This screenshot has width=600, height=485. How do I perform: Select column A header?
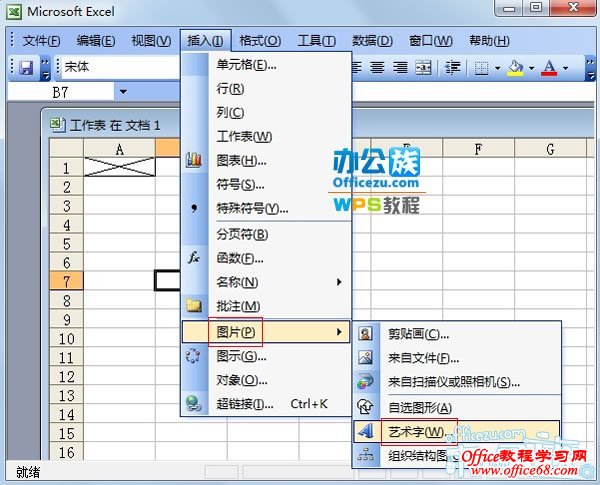click(119, 149)
